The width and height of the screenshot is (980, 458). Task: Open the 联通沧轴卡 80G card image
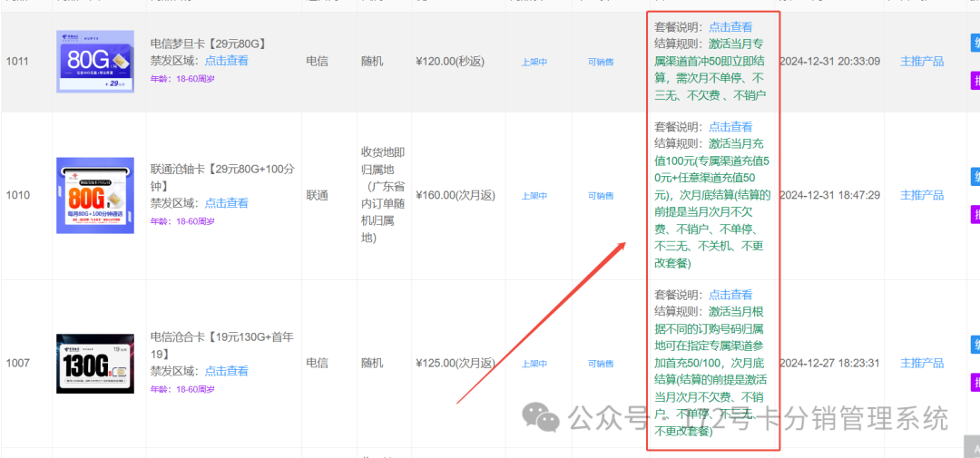95,195
